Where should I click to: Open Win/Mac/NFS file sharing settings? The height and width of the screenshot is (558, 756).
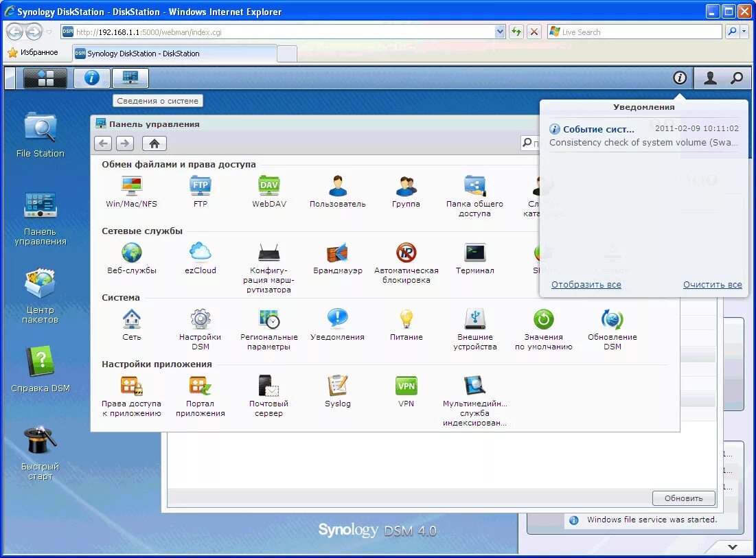[132, 191]
